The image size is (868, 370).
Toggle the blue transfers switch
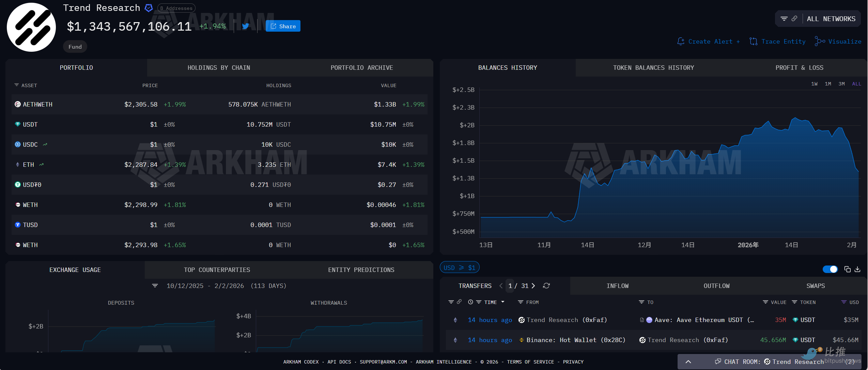pos(830,269)
